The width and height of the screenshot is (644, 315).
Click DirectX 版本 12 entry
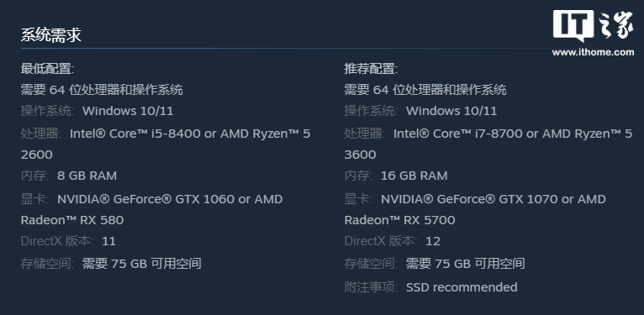click(393, 241)
